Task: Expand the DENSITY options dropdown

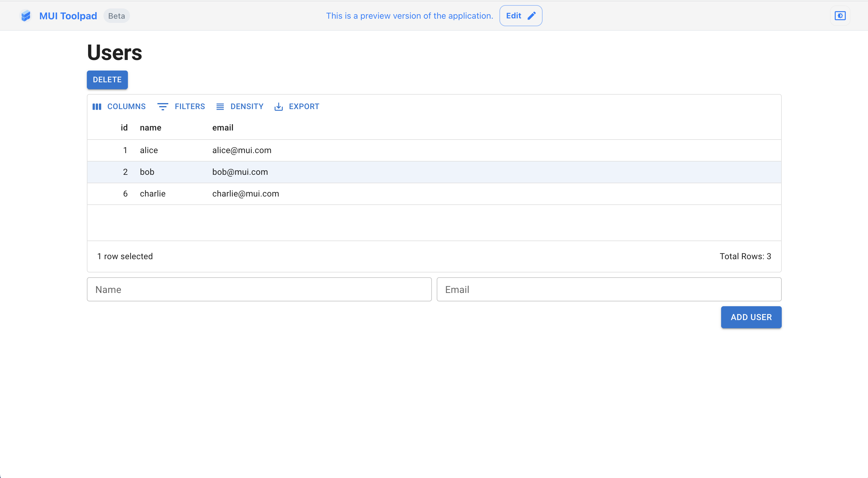Action: pyautogui.click(x=240, y=107)
